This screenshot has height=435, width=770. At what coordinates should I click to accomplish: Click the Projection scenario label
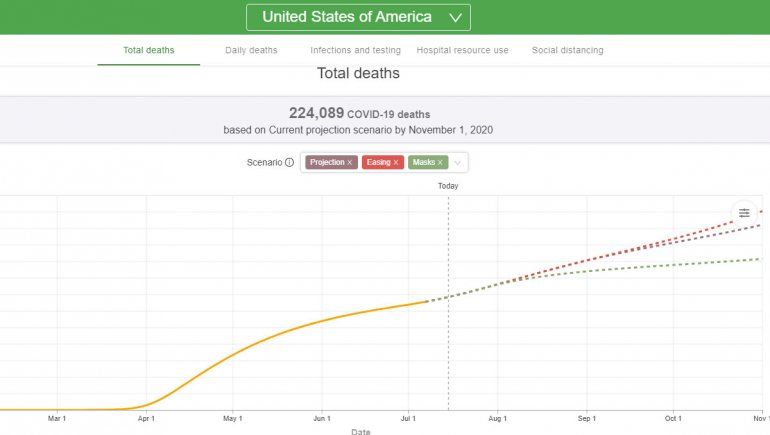point(327,162)
